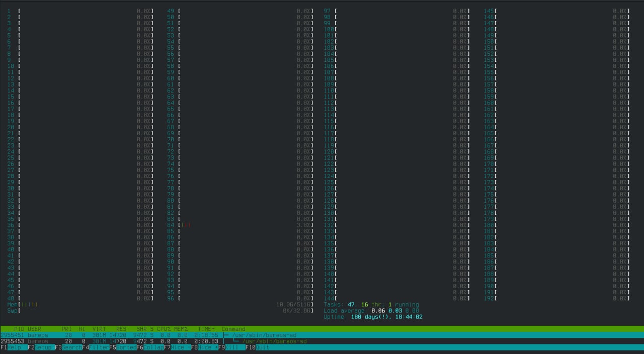This screenshot has width=644, height=354.
Task: Activate F3 Search
Action: tap(68, 347)
